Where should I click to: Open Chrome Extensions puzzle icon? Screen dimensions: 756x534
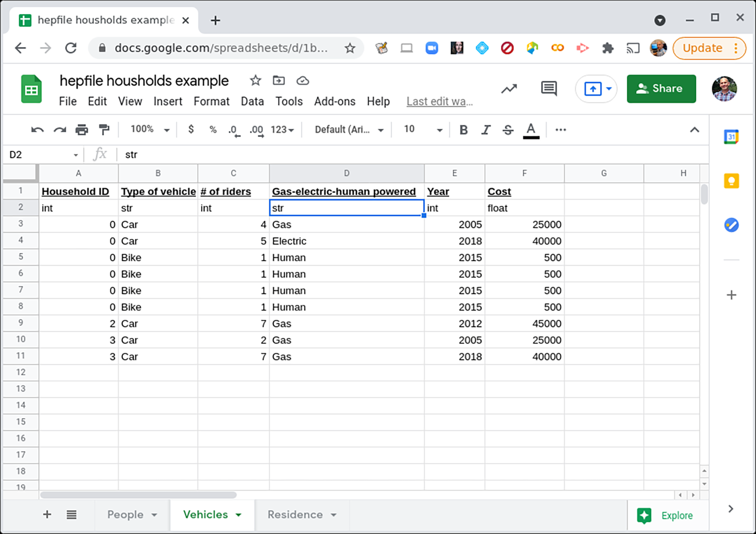click(x=607, y=48)
